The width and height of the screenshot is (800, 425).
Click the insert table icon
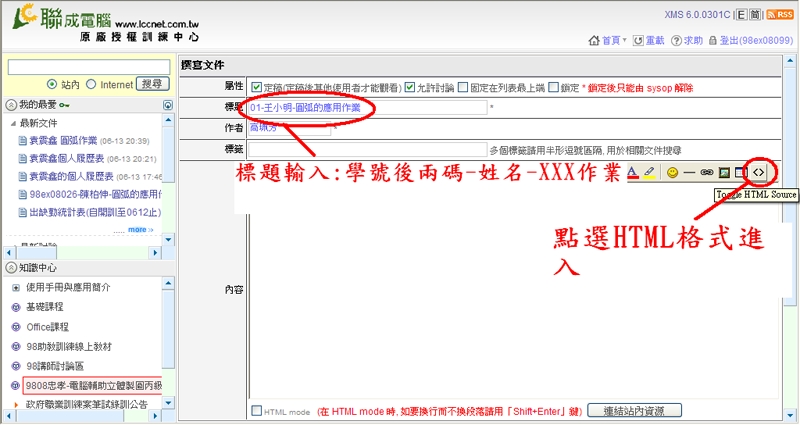(741, 172)
